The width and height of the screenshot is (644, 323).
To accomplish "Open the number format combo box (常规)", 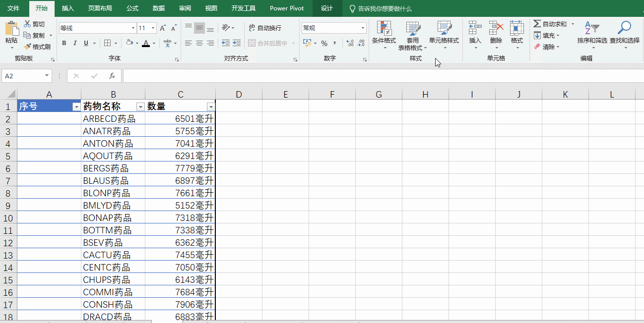I will (334, 28).
